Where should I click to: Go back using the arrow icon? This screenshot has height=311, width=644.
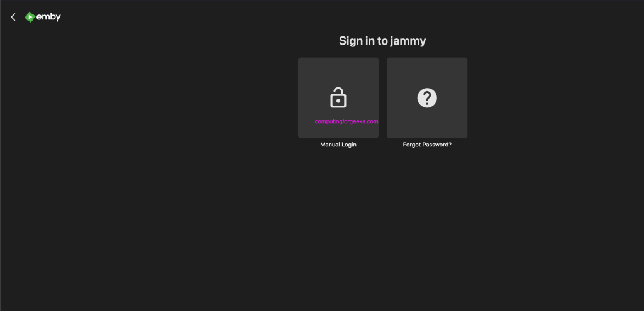(13, 17)
